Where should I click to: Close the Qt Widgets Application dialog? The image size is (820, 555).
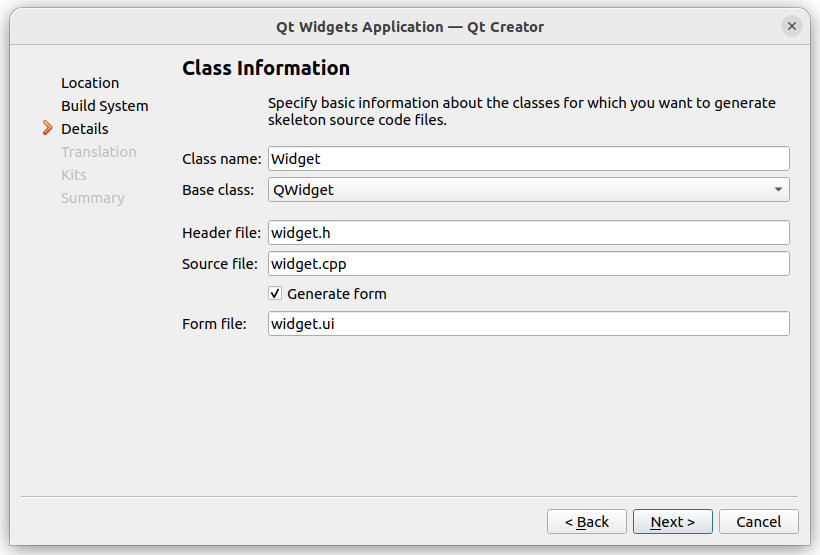coord(791,26)
